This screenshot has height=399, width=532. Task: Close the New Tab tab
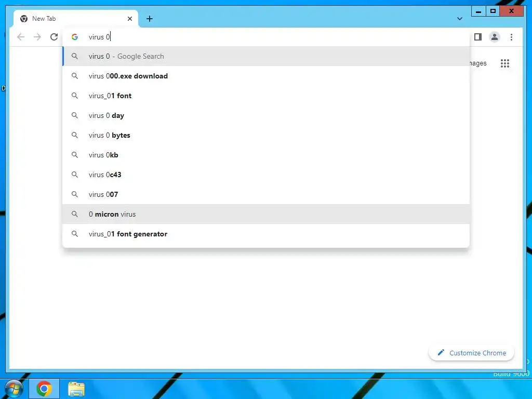[129, 19]
